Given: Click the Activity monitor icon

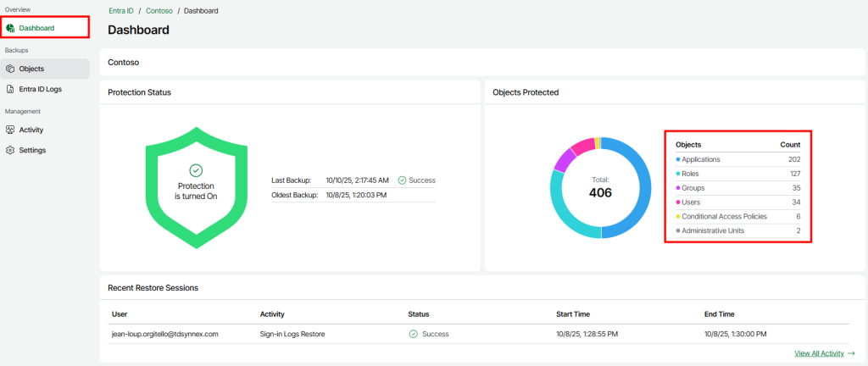Looking at the screenshot, I should (x=10, y=130).
